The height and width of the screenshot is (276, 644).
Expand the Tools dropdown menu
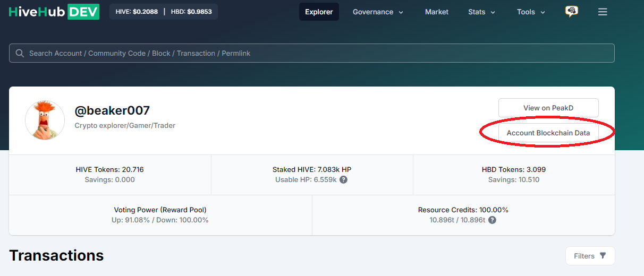point(531,12)
